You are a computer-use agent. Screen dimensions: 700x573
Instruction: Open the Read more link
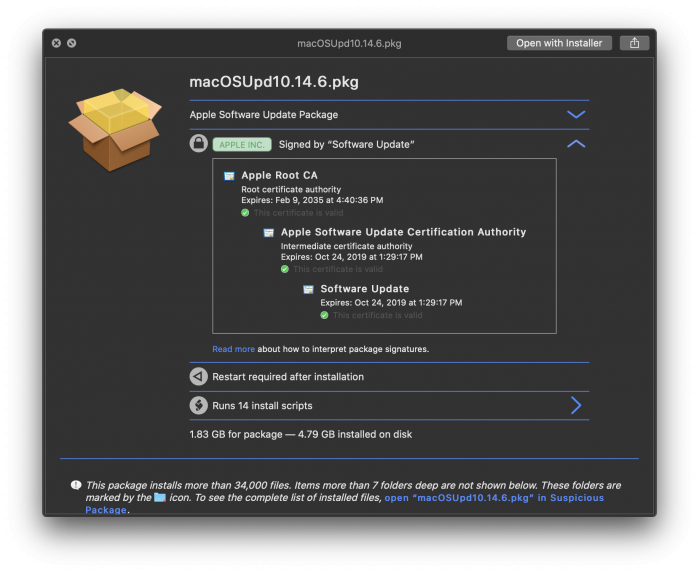coord(233,349)
